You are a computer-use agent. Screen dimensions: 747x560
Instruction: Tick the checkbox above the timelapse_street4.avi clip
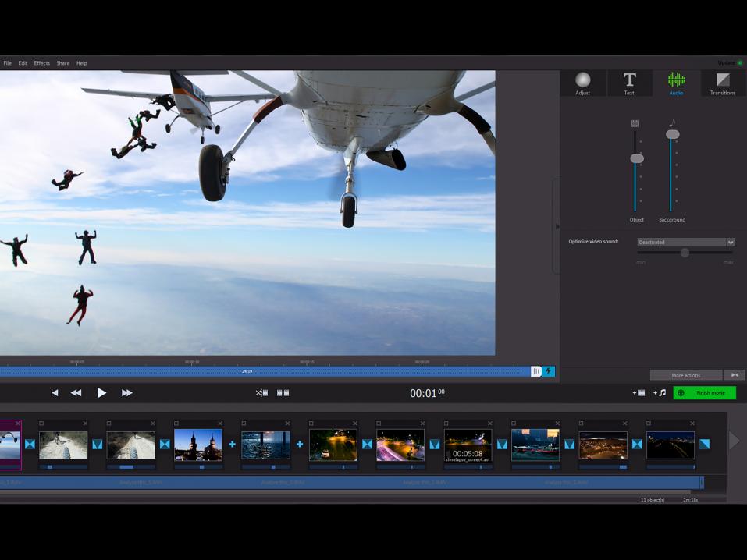click(446, 424)
